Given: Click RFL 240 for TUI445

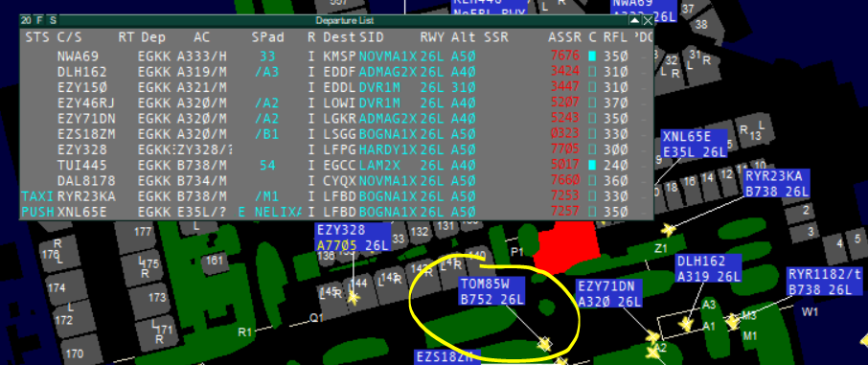Looking at the screenshot, I should tap(615, 165).
